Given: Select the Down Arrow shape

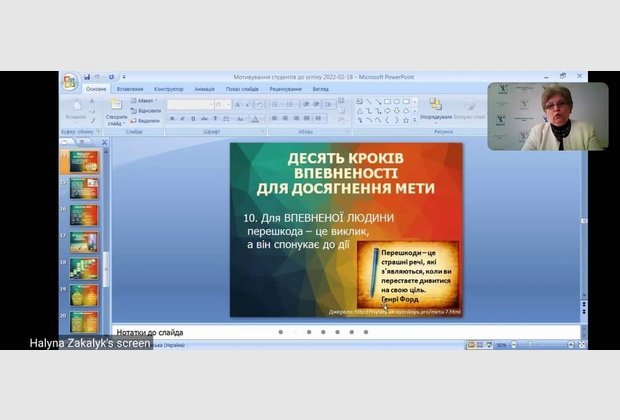Looking at the screenshot, I should [x=397, y=111].
